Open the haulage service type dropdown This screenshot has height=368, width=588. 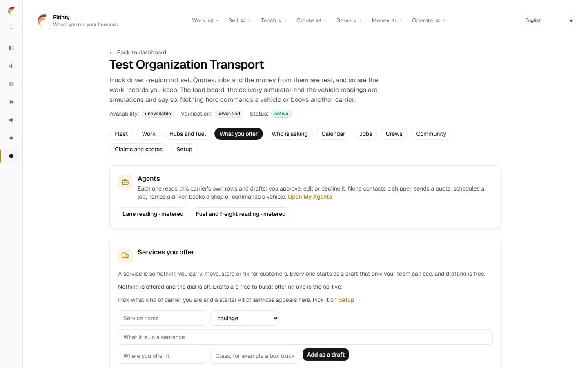(245, 318)
